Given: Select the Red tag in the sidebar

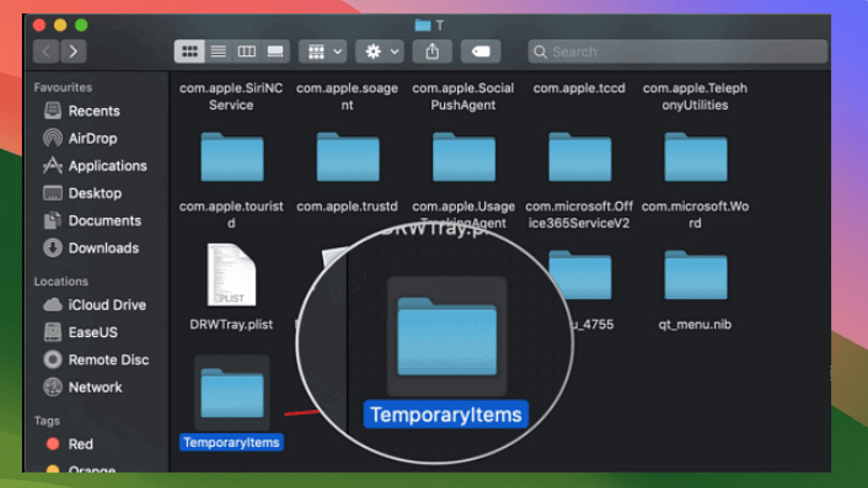Looking at the screenshot, I should (x=79, y=444).
